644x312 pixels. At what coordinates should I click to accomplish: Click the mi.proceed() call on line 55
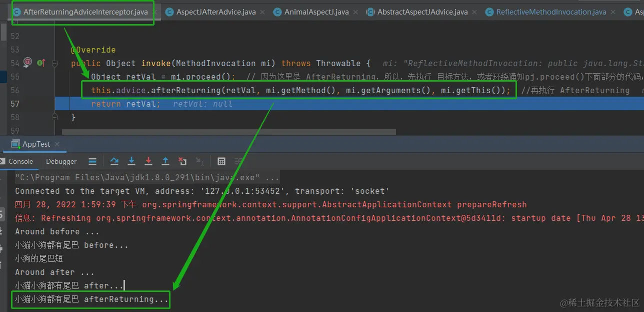200,77
